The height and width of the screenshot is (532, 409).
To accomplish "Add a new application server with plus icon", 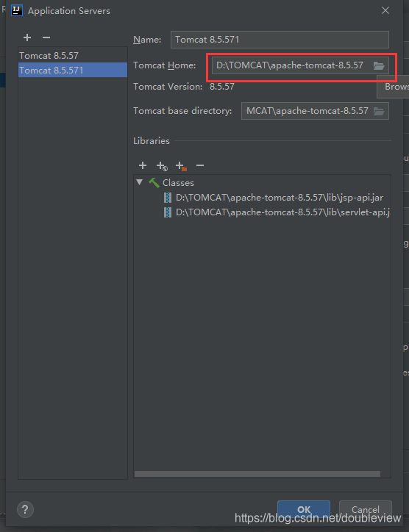I will click(27, 37).
